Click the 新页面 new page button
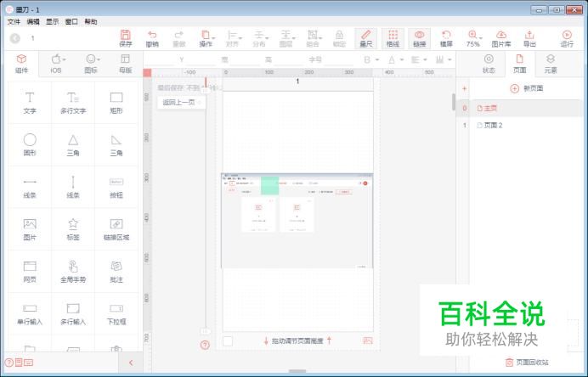Image resolution: width=588 pixels, height=377 pixels. (527, 88)
